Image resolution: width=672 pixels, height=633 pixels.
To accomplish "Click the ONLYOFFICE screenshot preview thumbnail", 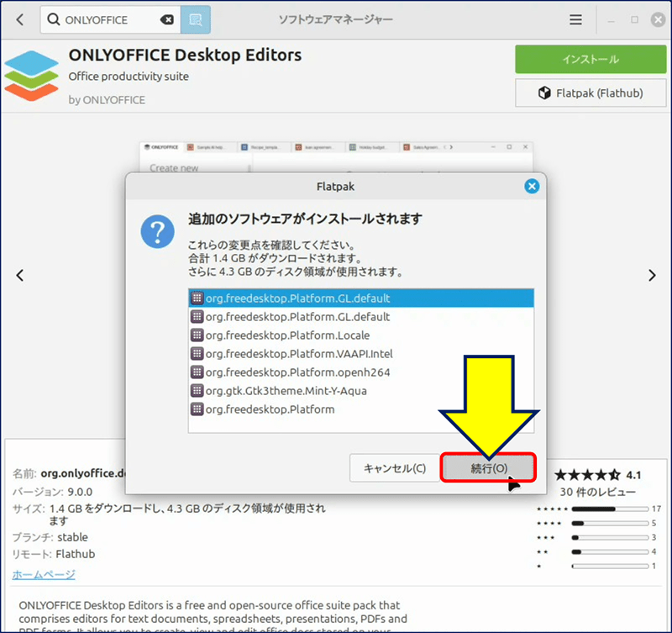I will click(336, 157).
